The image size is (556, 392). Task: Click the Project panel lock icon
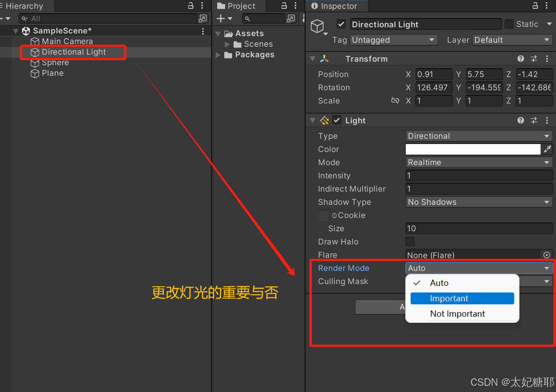pos(284,6)
